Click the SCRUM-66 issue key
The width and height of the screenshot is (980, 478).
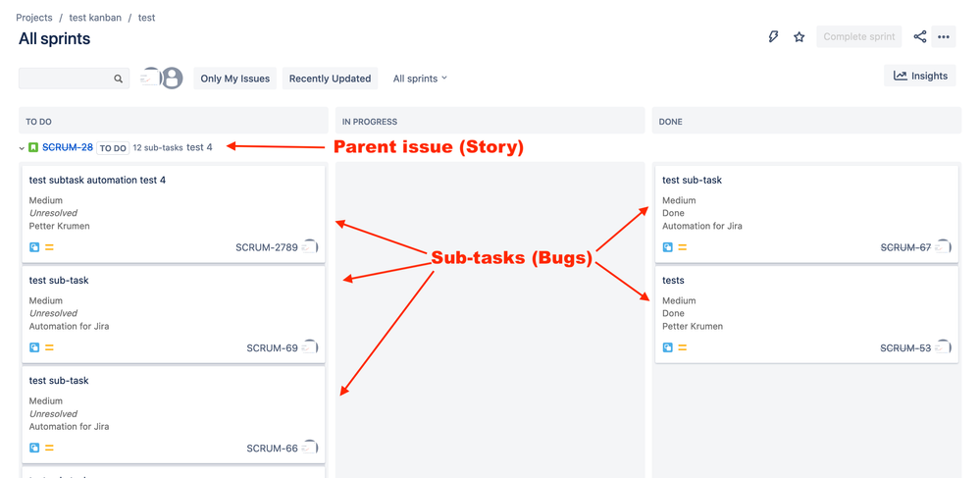[x=273, y=448]
